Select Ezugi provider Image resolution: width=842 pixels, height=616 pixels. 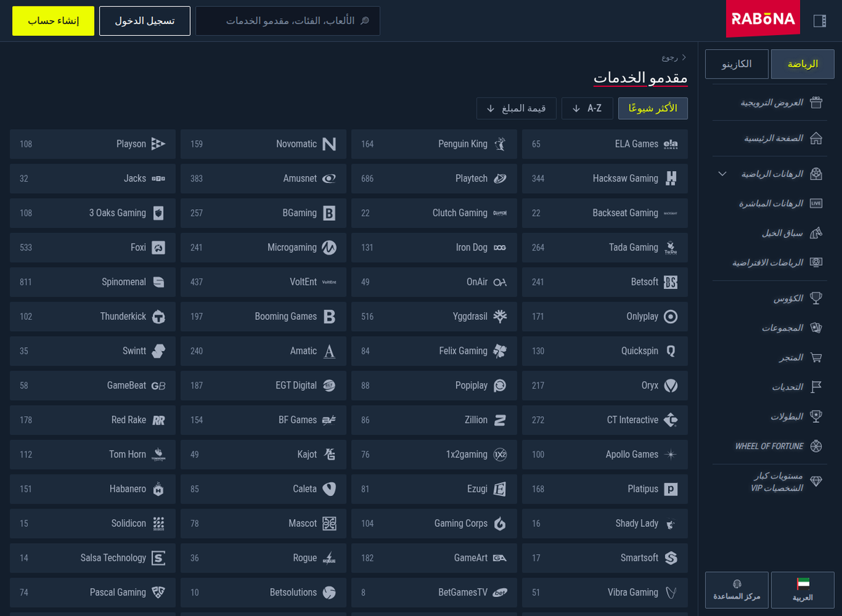point(434,489)
